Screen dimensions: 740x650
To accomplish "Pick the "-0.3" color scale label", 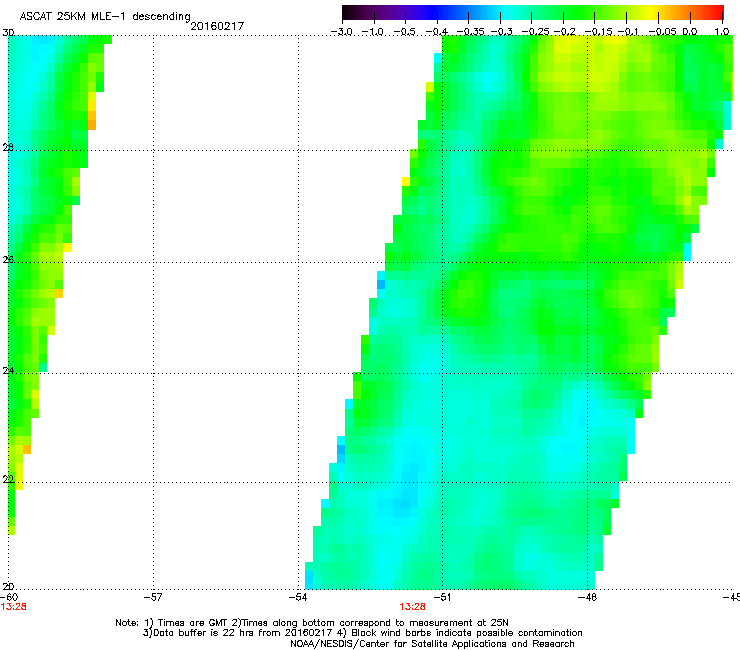I will click(x=502, y=32).
